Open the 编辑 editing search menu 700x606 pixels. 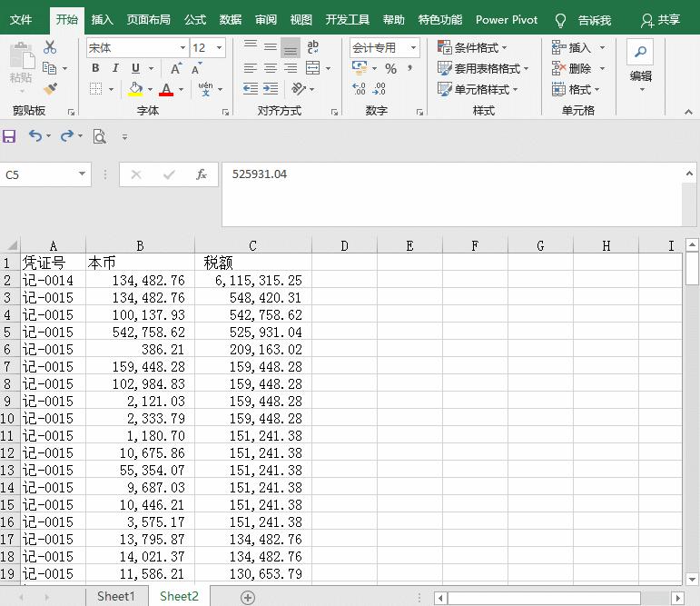(x=641, y=65)
